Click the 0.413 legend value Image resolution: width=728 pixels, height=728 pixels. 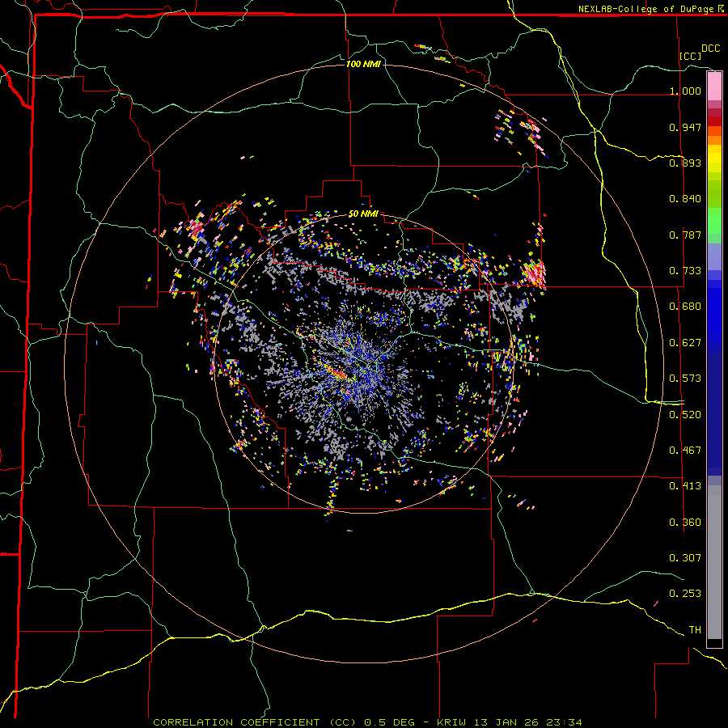pos(685,486)
